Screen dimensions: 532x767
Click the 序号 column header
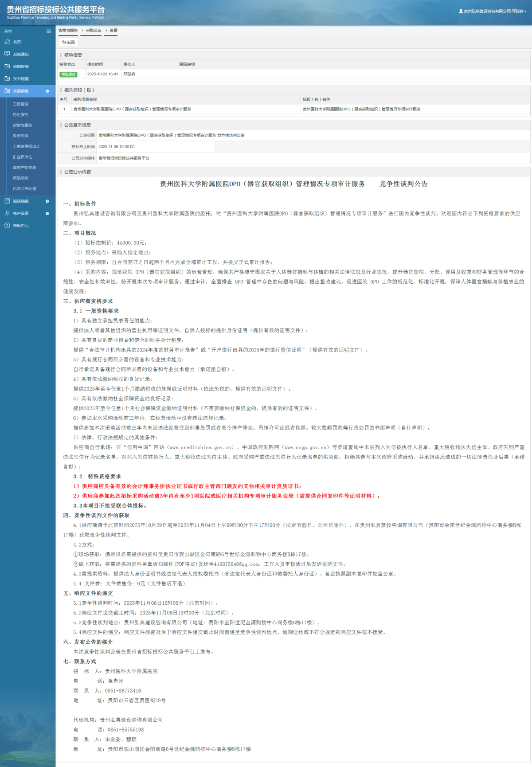coord(63,99)
